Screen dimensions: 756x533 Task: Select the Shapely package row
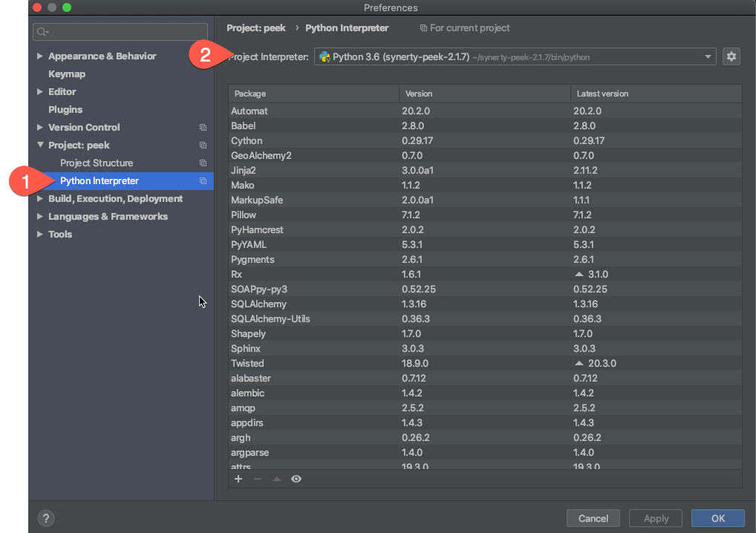pyautogui.click(x=485, y=333)
